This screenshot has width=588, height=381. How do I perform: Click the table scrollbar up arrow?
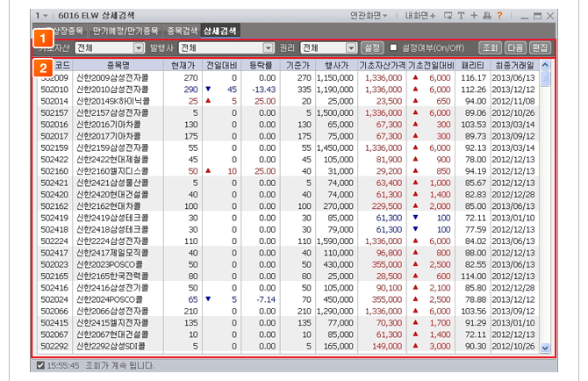pos(545,65)
